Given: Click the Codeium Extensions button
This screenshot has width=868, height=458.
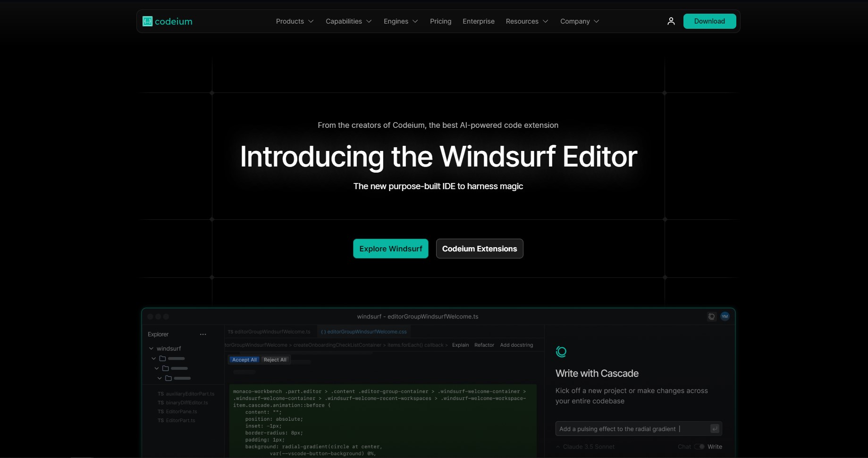Looking at the screenshot, I should click(x=480, y=249).
